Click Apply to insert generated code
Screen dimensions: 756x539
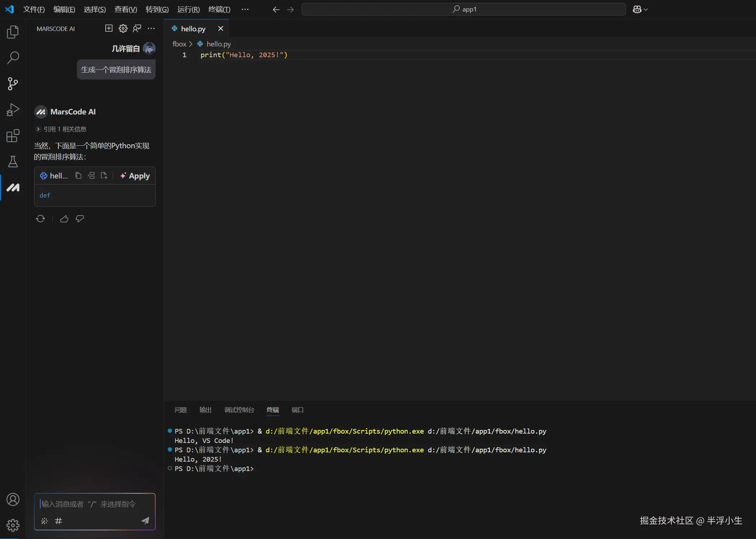[135, 176]
